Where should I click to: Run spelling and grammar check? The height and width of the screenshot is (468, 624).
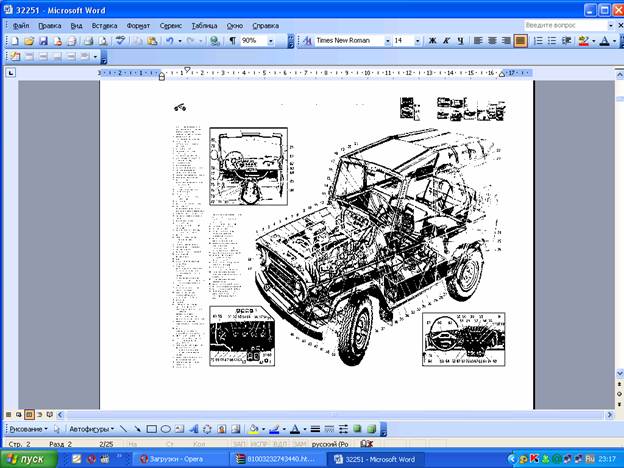(x=121, y=41)
